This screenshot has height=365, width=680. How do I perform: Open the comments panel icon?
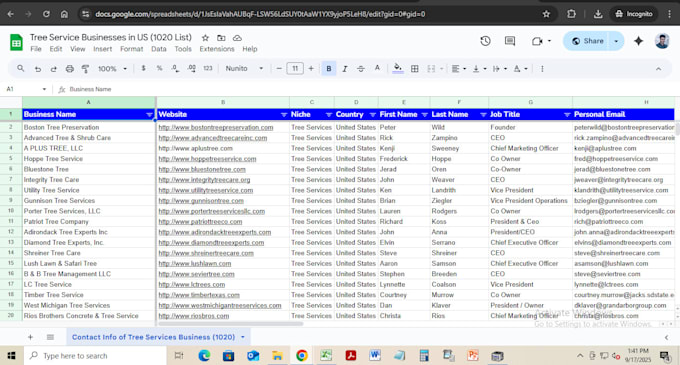point(510,41)
